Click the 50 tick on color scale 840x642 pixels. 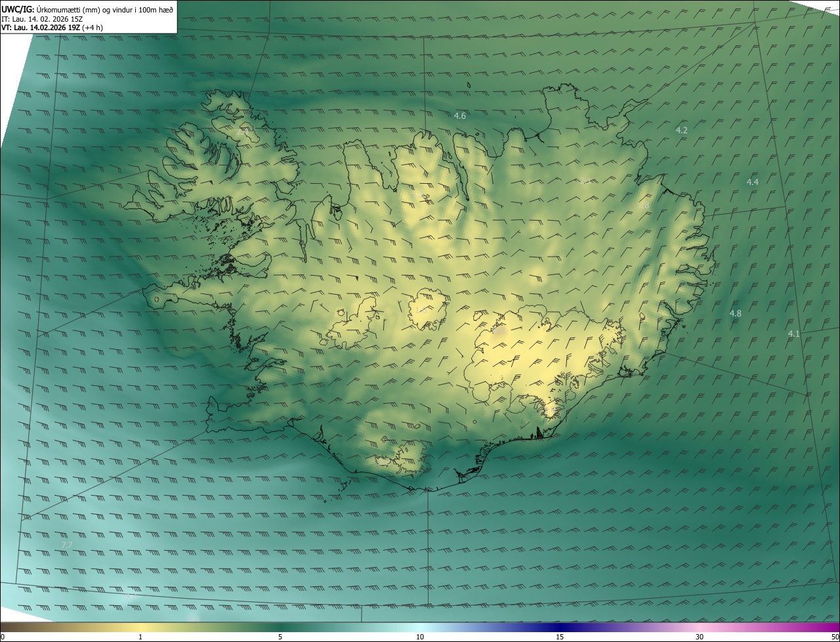pos(835,637)
